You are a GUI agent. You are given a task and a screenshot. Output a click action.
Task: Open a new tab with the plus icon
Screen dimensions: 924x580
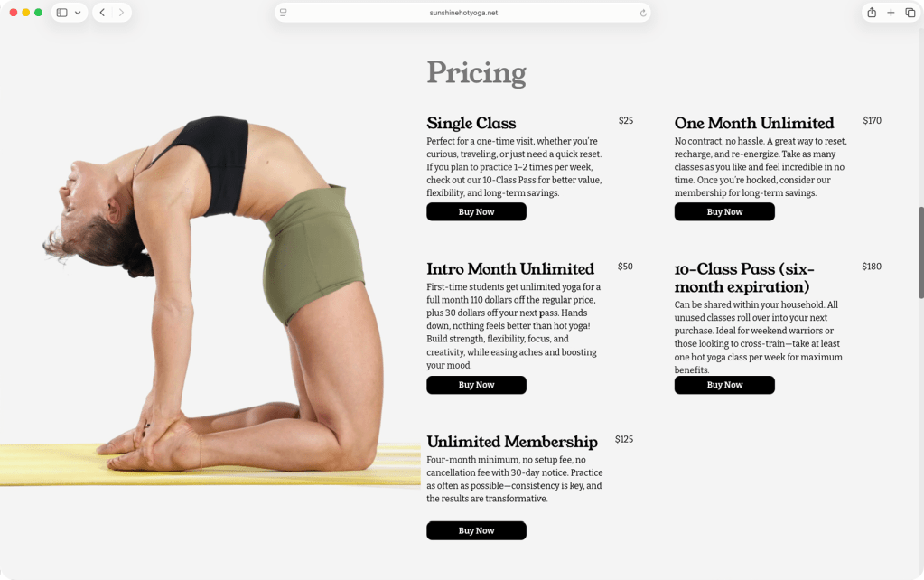[891, 13]
